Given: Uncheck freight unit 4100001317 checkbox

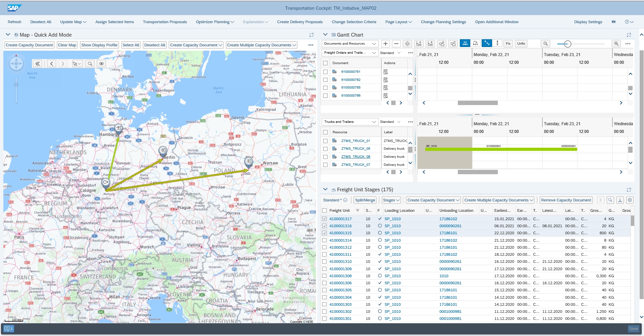Looking at the screenshot, I should [324, 219].
